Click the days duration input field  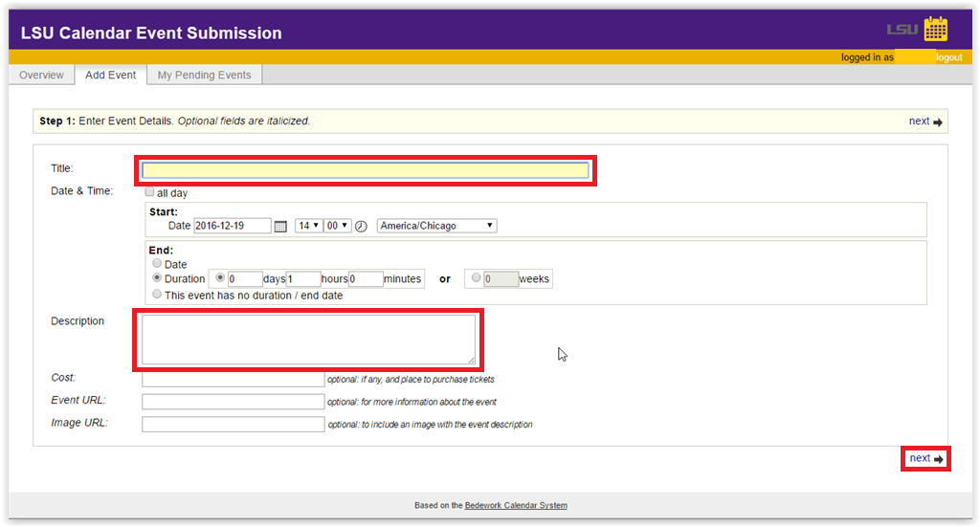(x=245, y=279)
